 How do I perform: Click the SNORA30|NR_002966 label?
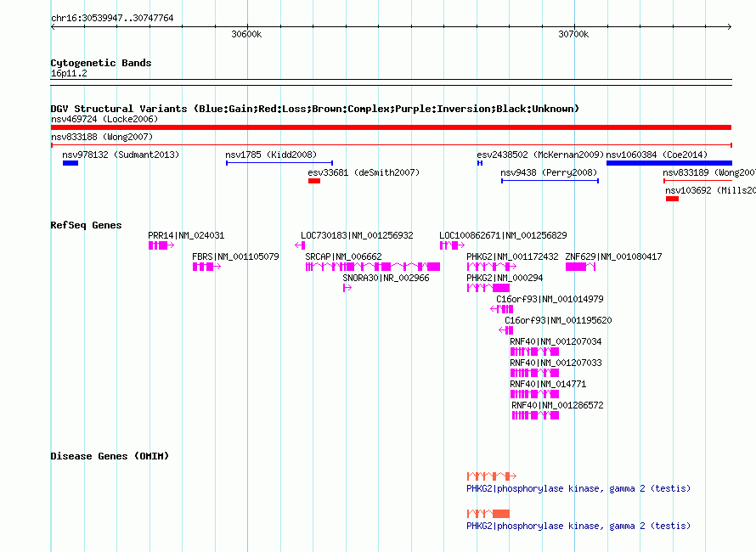pyautogui.click(x=386, y=278)
